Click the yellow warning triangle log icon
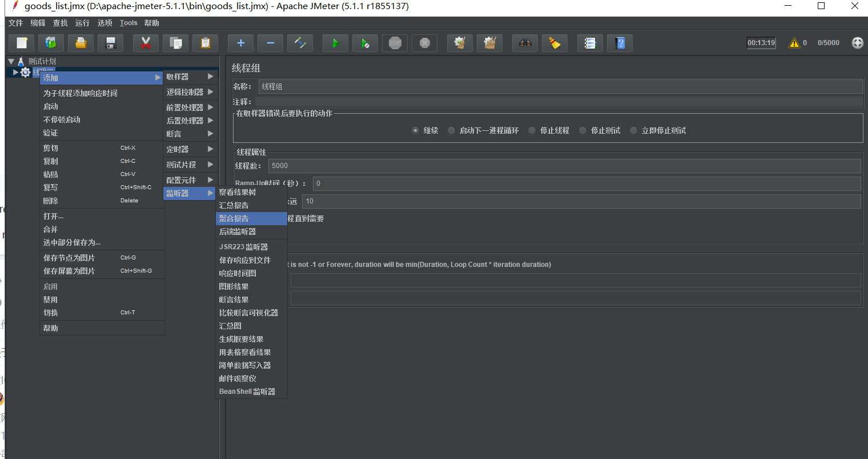This screenshot has height=459, width=868. point(794,43)
